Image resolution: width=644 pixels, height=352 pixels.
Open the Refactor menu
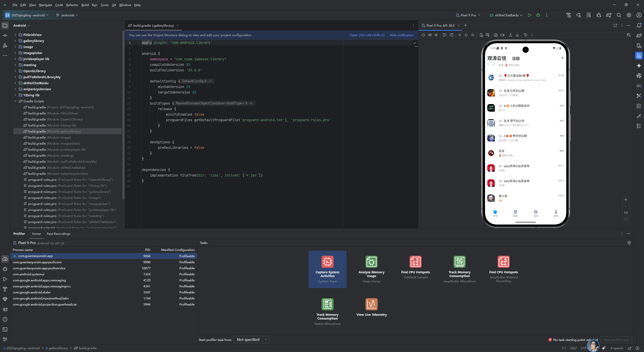click(72, 5)
